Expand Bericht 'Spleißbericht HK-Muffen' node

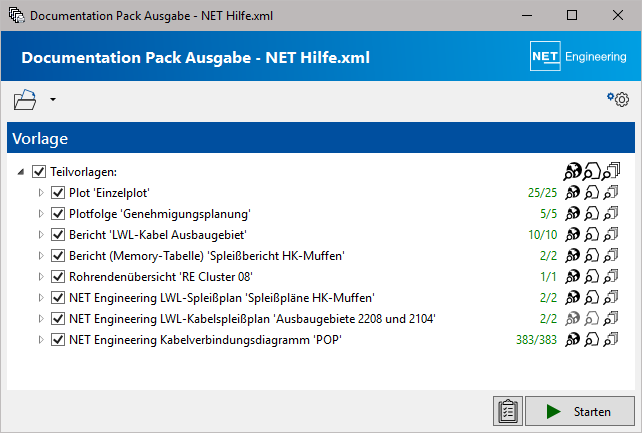click(x=41, y=256)
